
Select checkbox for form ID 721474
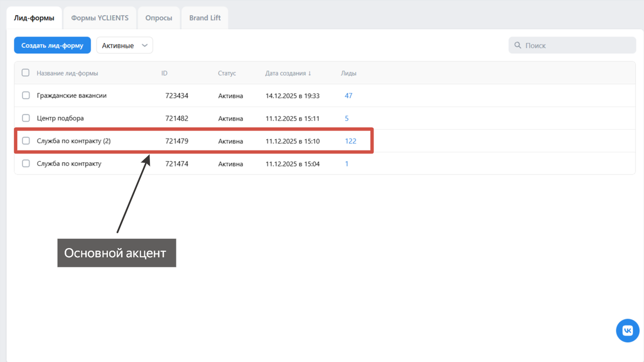tap(26, 163)
